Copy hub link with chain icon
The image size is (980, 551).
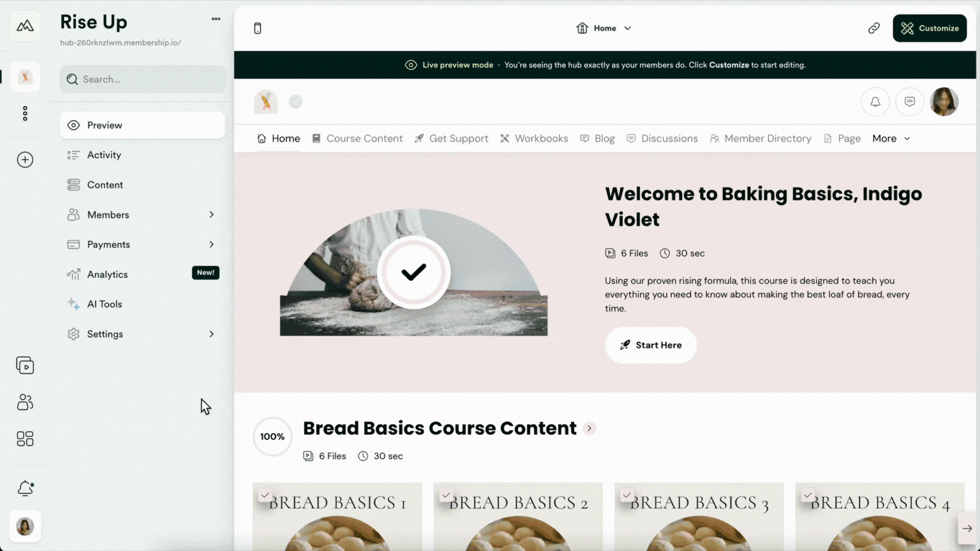coord(873,28)
